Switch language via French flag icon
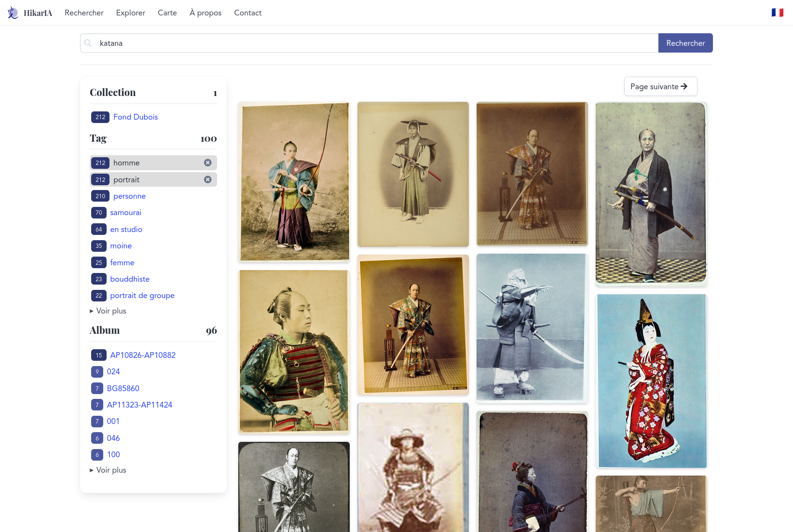Image resolution: width=793 pixels, height=532 pixels. tap(777, 13)
